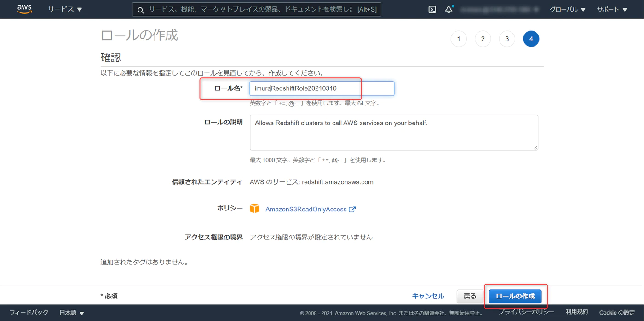
Task: Click the ロール名 hint about 最大 64 文字
Action: [315, 103]
